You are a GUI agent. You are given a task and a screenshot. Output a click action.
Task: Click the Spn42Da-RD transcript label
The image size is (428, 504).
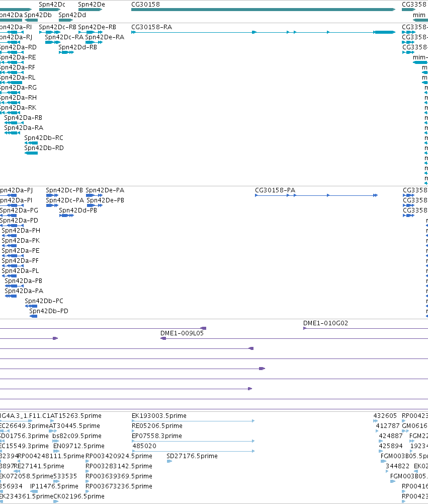pyautogui.click(x=18, y=47)
